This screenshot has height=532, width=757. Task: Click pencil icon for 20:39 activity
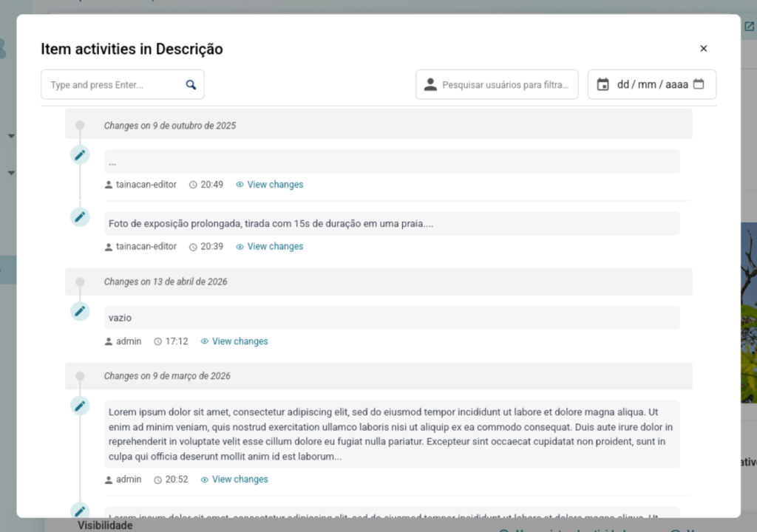[x=80, y=216]
